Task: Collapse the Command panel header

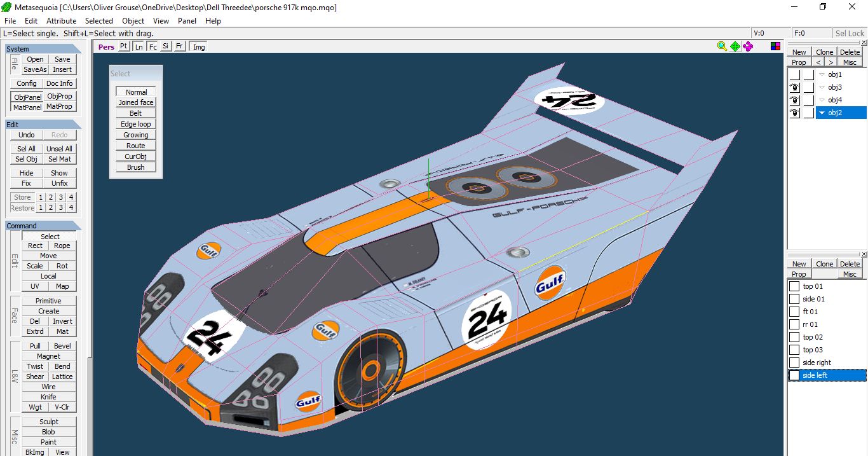Action: click(x=43, y=226)
